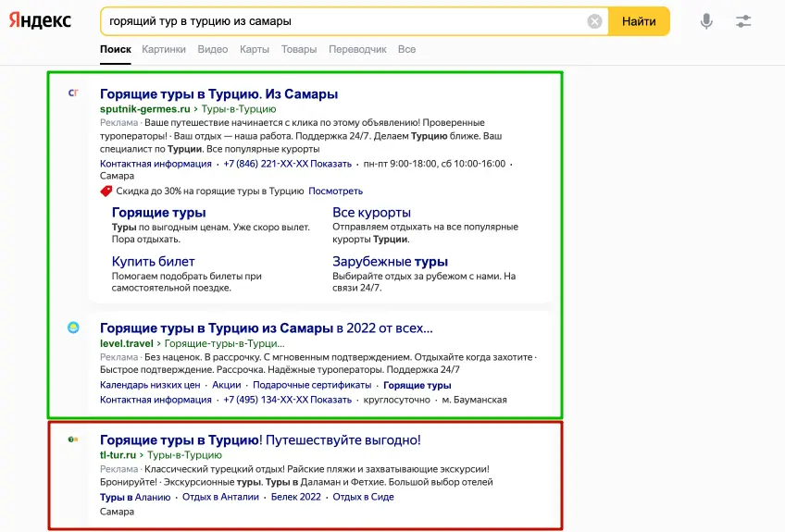Viewport: 785px width, 532px height.
Task: Select the Поиск tab
Action: pos(115,50)
